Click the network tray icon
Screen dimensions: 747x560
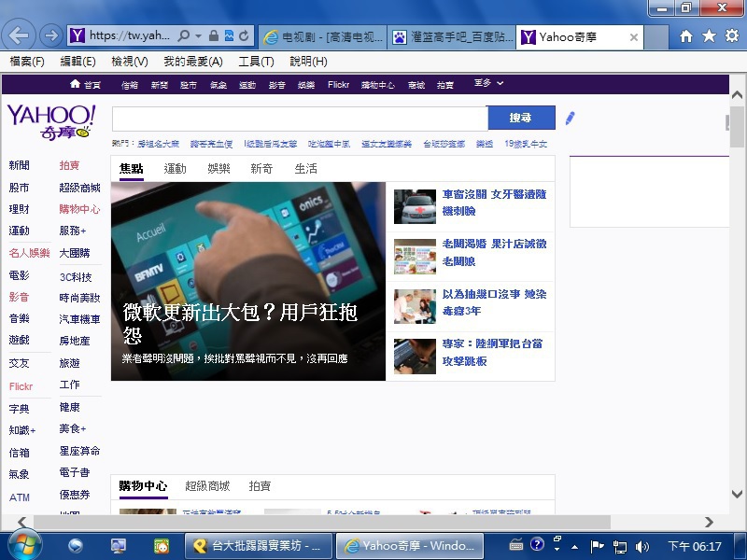[x=620, y=546]
